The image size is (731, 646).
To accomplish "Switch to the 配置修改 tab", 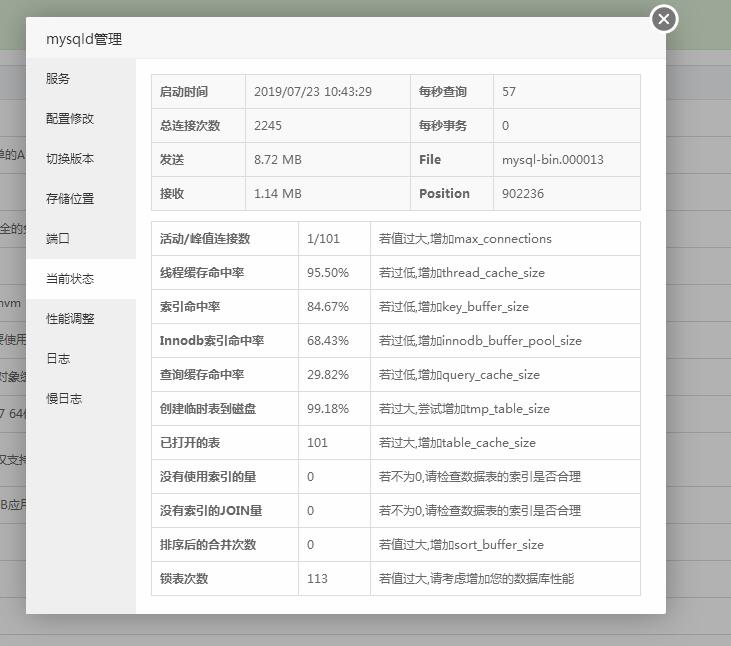I will 70,119.
